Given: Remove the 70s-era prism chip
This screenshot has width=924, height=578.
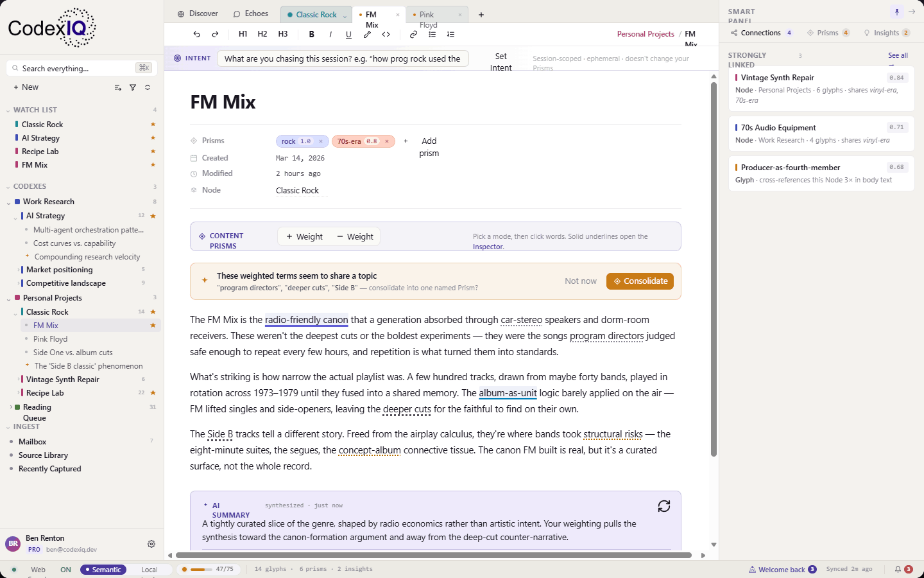Looking at the screenshot, I should pyautogui.click(x=387, y=141).
